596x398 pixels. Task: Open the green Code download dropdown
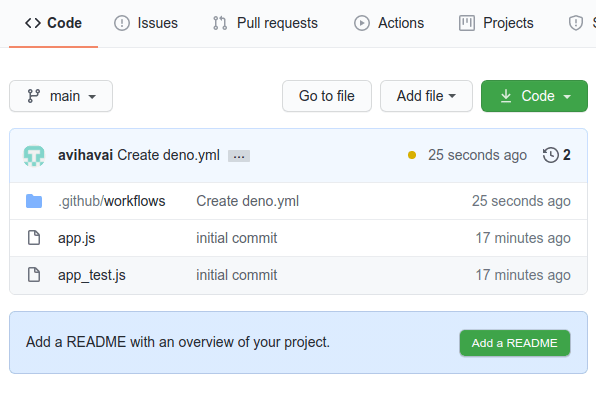click(x=534, y=96)
